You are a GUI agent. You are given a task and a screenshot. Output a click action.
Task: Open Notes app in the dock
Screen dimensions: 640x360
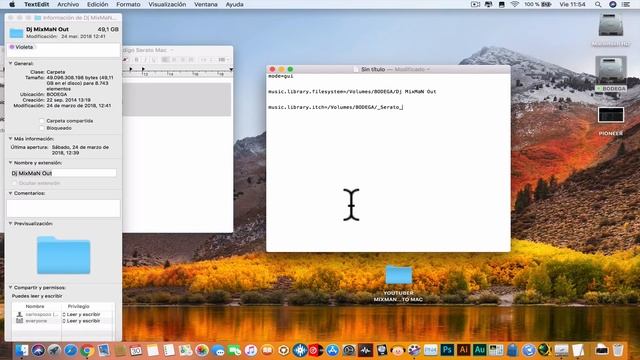pos(153,350)
